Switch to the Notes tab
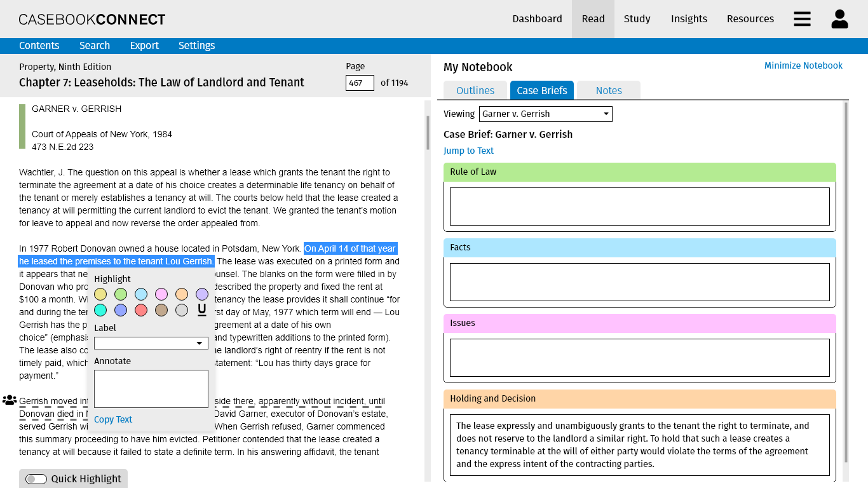Viewport: 868px width, 488px height. point(608,91)
